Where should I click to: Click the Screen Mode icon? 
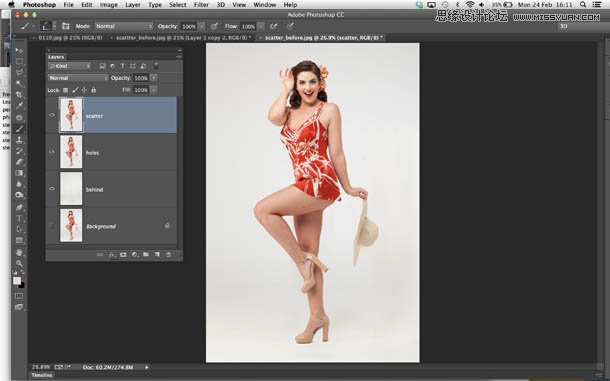[19, 307]
